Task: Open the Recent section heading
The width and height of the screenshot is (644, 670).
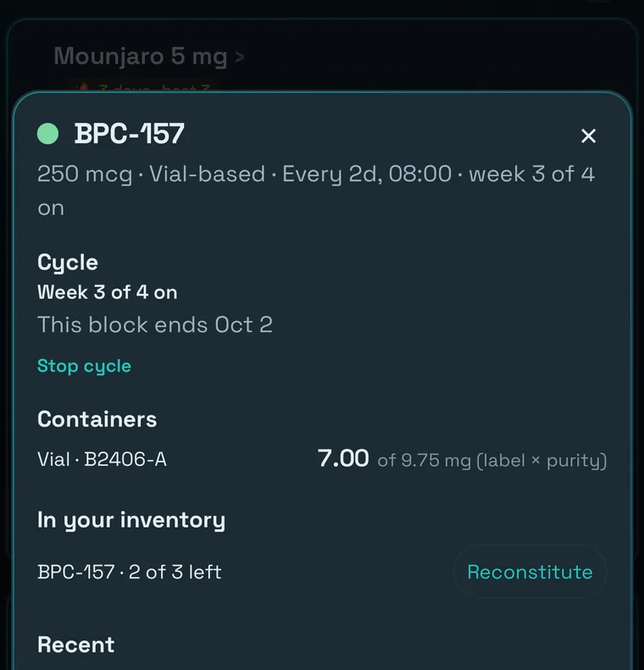Action: click(75, 645)
